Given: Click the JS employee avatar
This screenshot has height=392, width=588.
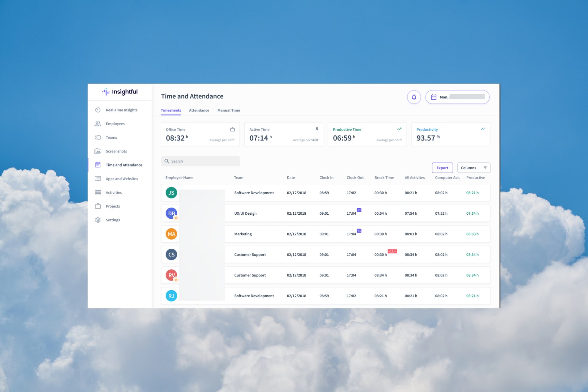Looking at the screenshot, I should coord(171,193).
